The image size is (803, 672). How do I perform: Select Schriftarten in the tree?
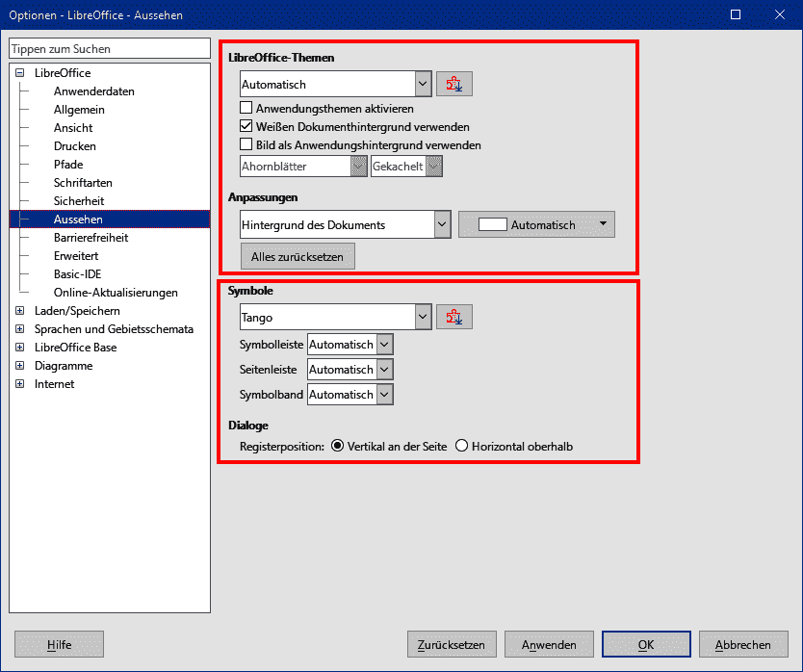pyautogui.click(x=83, y=182)
